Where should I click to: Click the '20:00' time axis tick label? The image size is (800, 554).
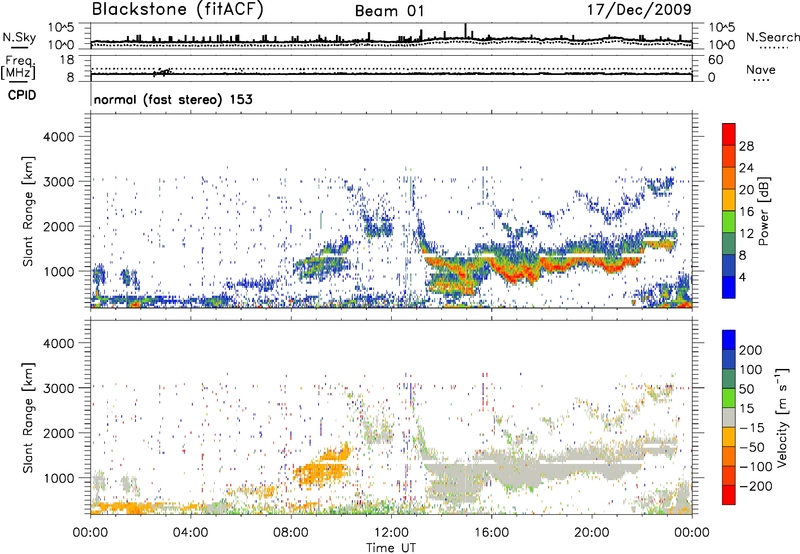[592, 533]
